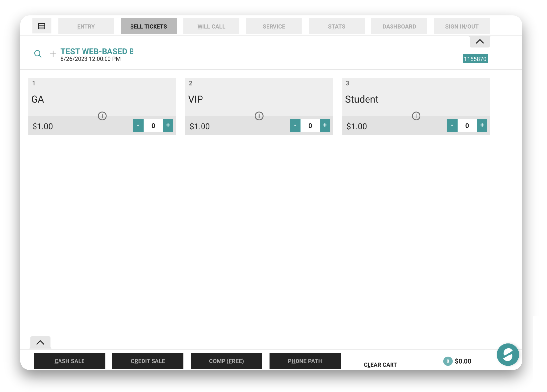Select the Sell Tickets tab
Viewport: 547px width, 392px height.
149,26
